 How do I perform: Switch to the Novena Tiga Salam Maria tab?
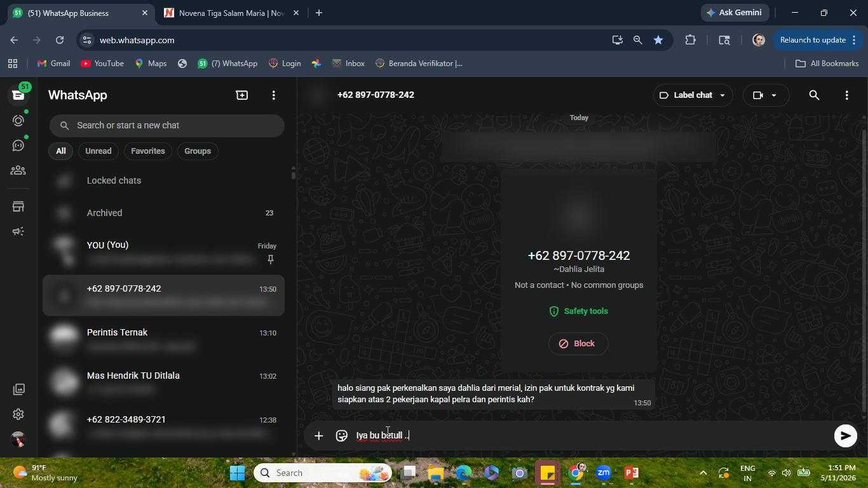[x=230, y=13]
